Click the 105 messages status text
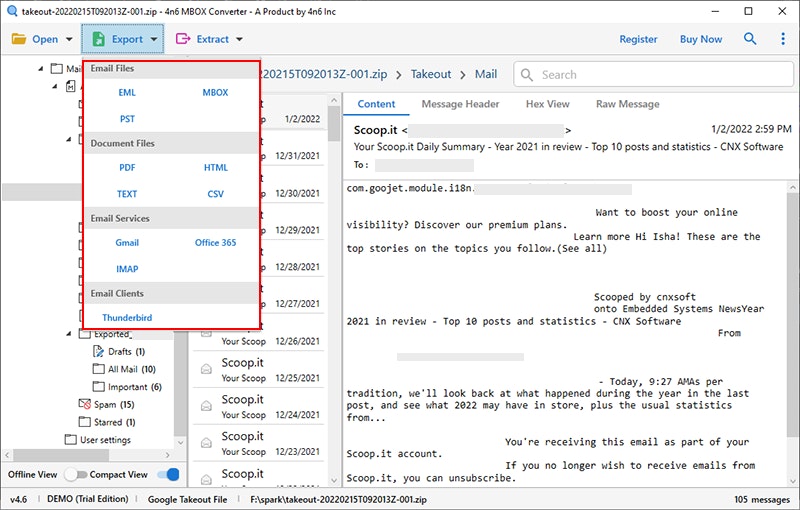 click(762, 499)
